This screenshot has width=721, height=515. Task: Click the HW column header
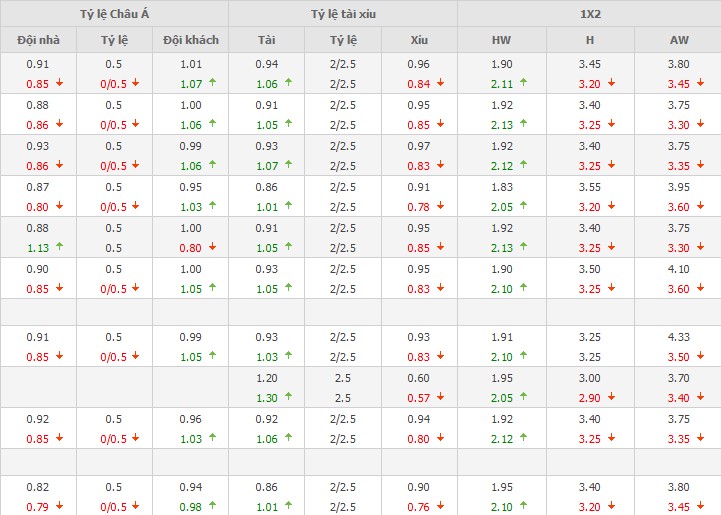pos(501,40)
